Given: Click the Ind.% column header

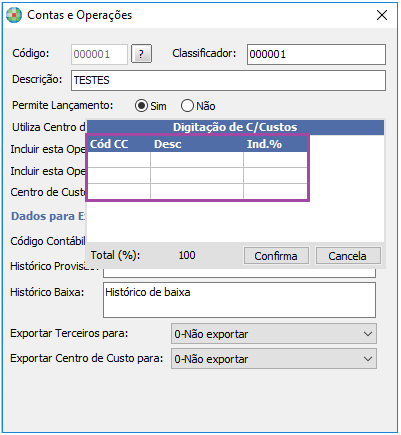Looking at the screenshot, I should [x=275, y=144].
